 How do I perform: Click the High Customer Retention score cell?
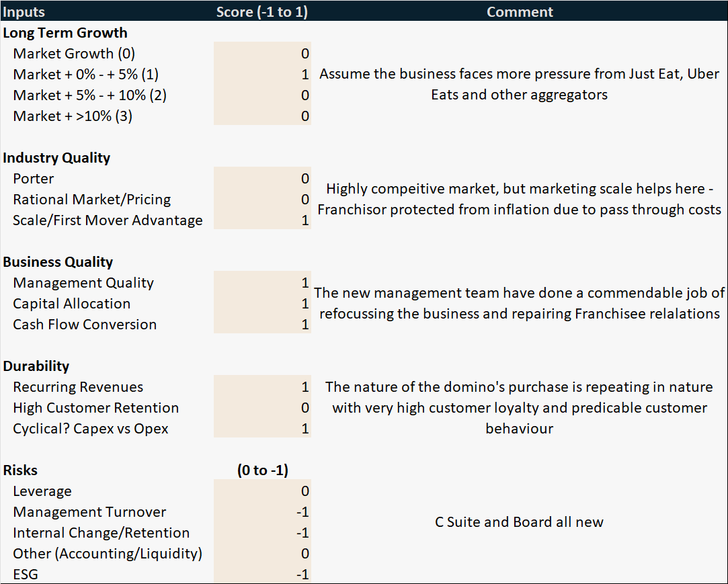pos(262,408)
